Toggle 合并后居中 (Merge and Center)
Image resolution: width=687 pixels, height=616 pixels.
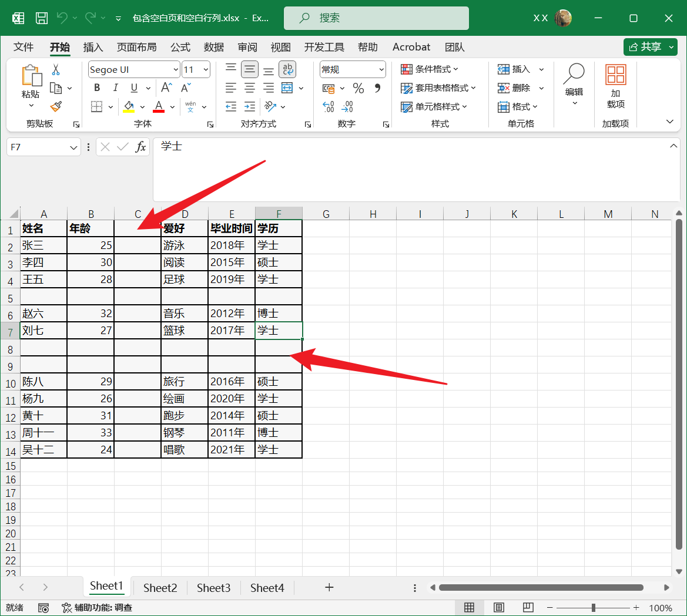pos(287,87)
